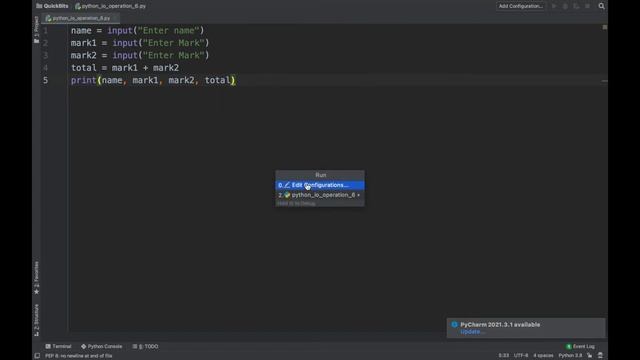Image resolution: width=640 pixels, height=360 pixels.
Task: Change the 4 spaces indent setting
Action: 543,356
